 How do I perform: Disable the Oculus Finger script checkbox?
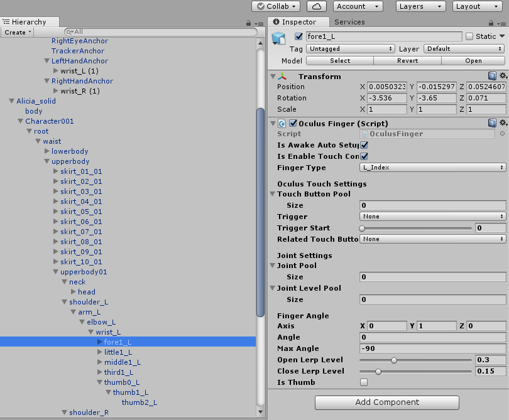(x=293, y=123)
